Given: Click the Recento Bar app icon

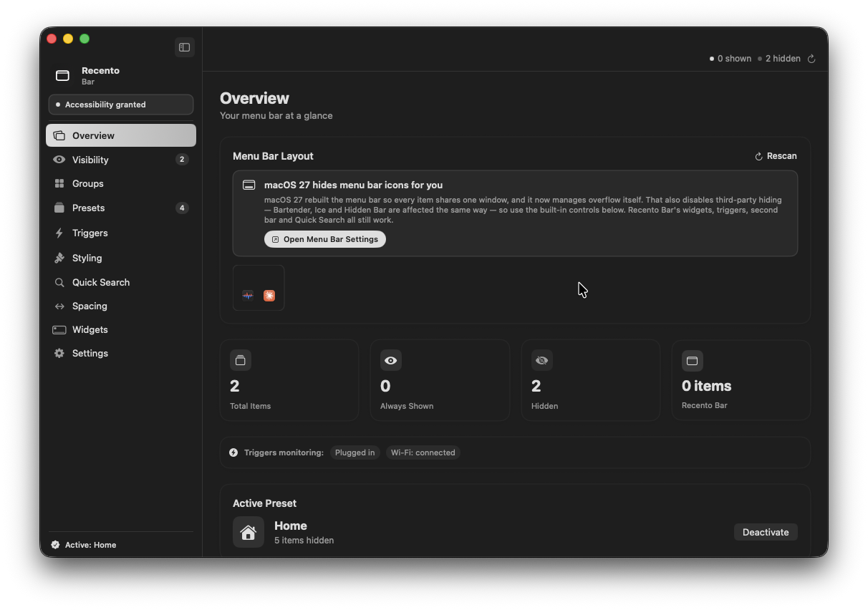Looking at the screenshot, I should pos(62,75).
